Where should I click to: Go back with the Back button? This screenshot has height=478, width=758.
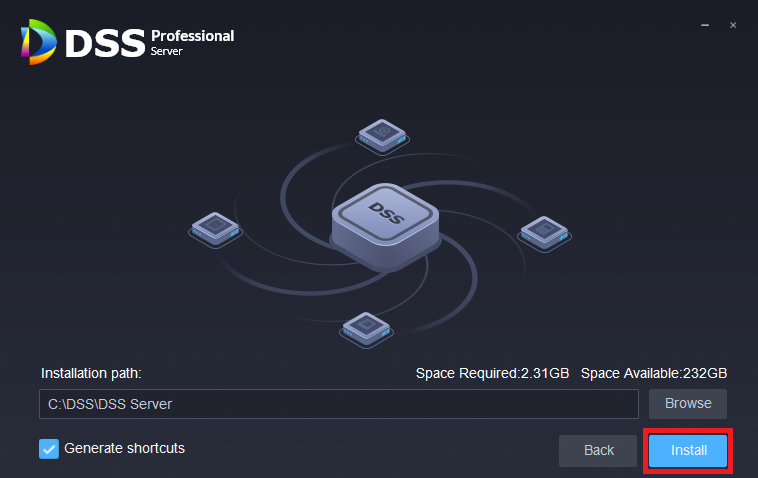point(598,450)
